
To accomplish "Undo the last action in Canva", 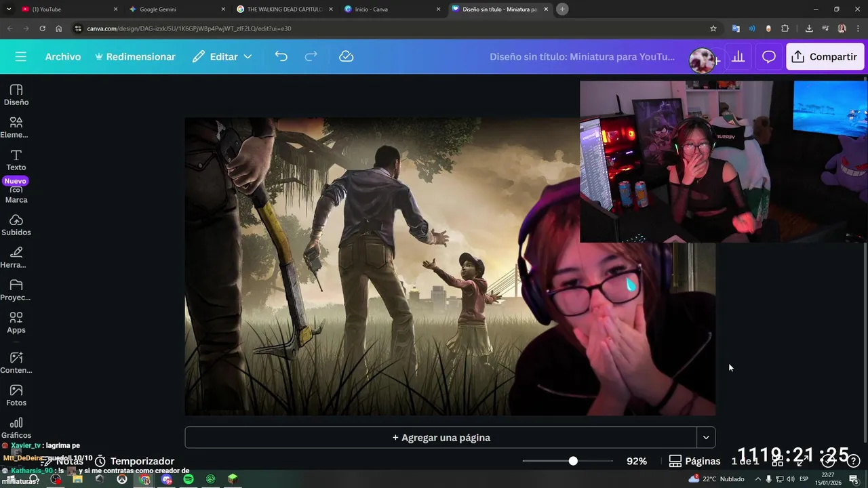I will point(281,57).
